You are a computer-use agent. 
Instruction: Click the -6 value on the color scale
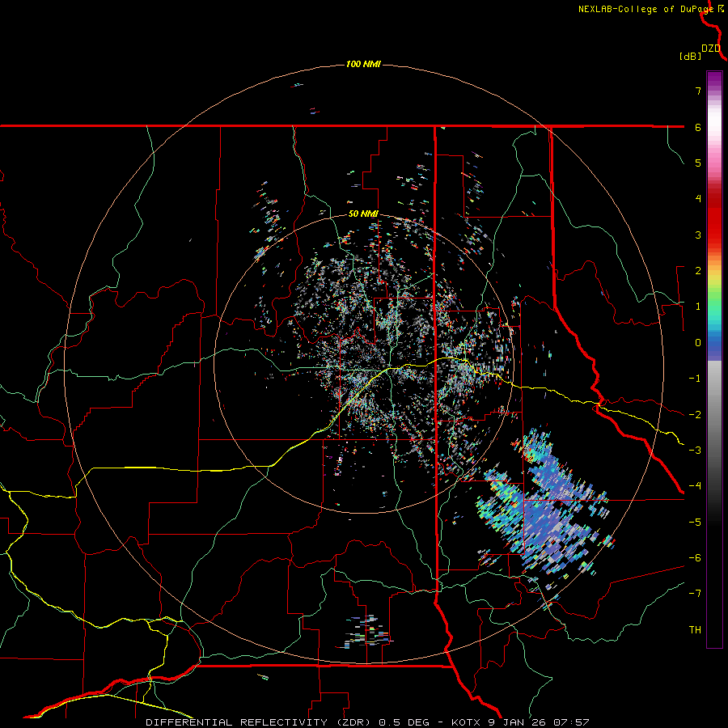[x=695, y=558]
